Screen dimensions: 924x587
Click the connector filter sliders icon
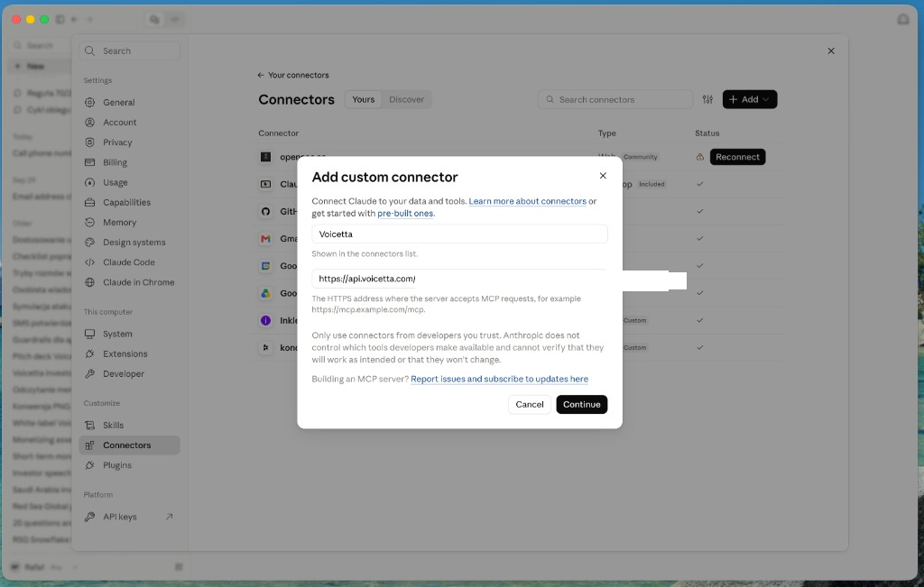pos(707,99)
